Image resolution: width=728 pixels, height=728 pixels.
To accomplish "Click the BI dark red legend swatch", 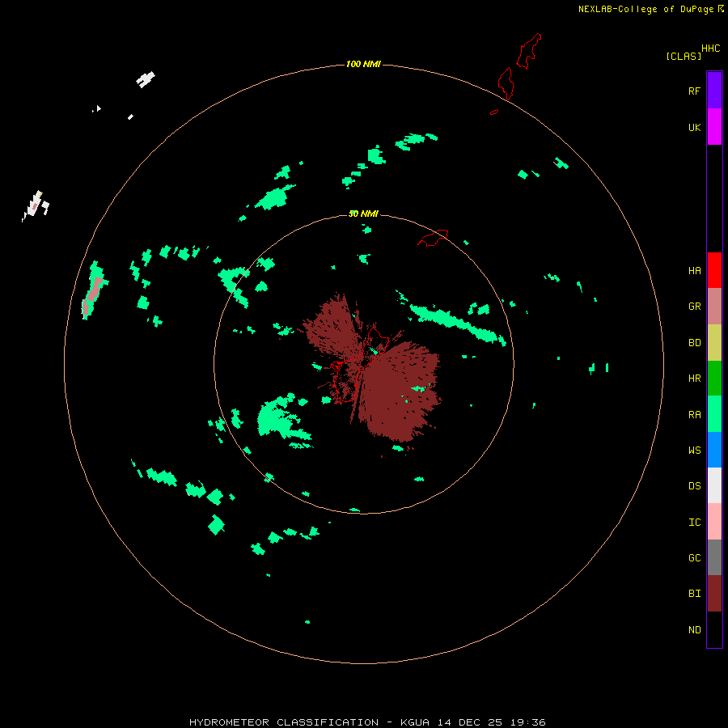I will (714, 594).
